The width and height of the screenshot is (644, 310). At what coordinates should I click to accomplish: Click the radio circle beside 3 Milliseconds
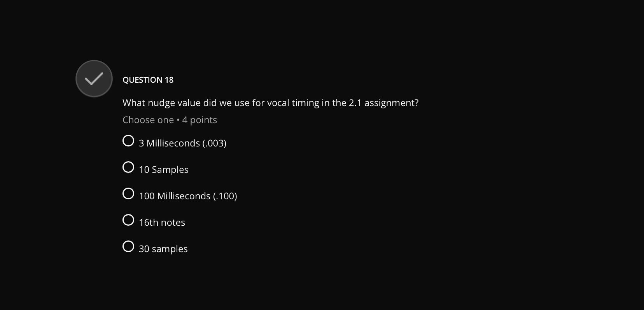point(128,141)
